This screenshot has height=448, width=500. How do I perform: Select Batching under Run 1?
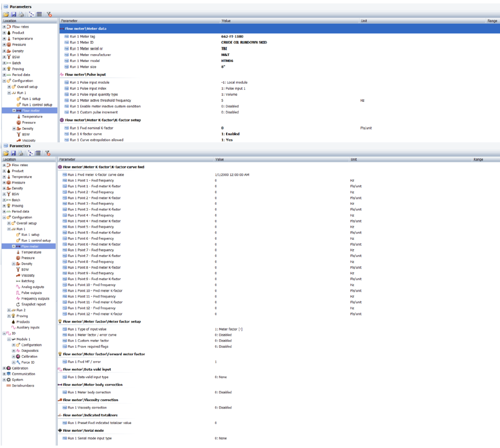(x=28, y=281)
